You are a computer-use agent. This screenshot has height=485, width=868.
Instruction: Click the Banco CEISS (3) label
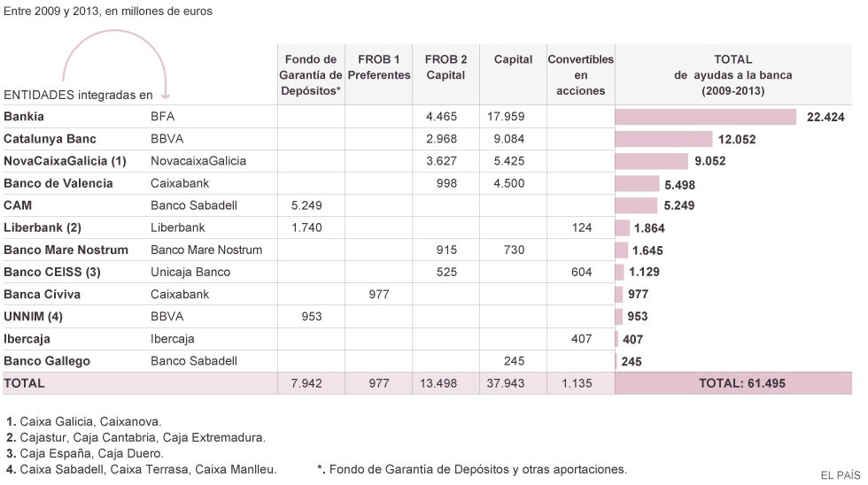pyautogui.click(x=52, y=272)
